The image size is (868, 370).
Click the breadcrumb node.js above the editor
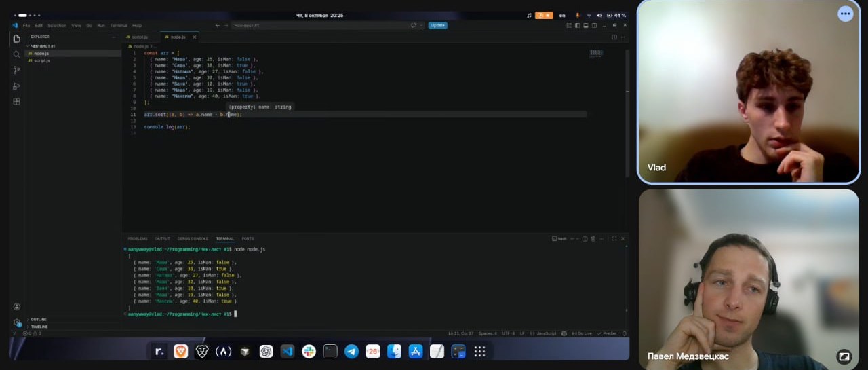[x=140, y=46]
